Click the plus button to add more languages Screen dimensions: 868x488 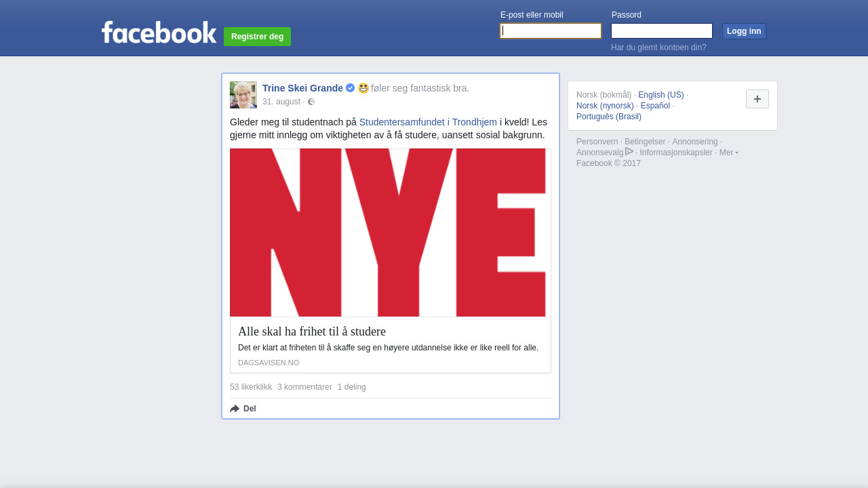tap(757, 99)
